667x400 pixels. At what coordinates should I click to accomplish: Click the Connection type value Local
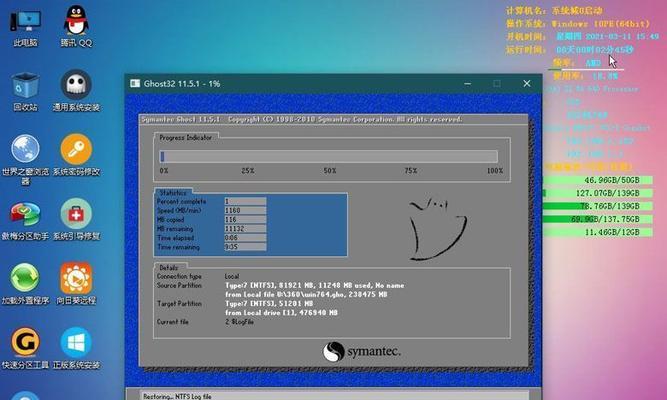232,276
